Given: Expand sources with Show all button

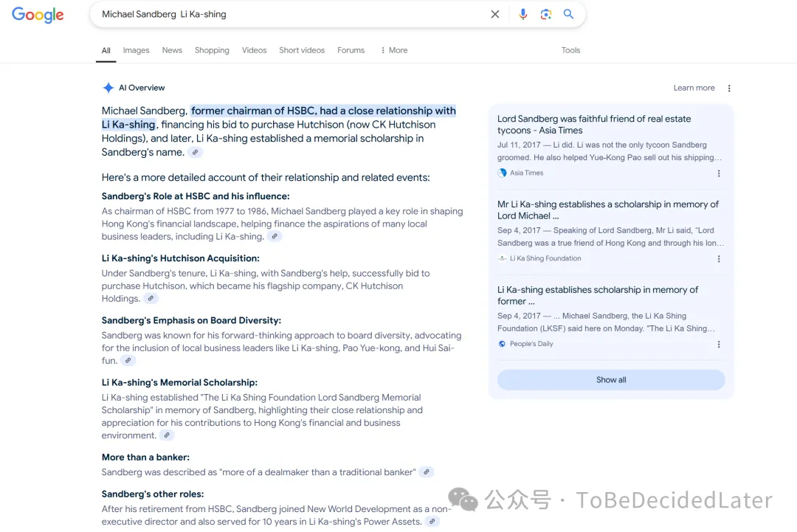Looking at the screenshot, I should [x=611, y=380].
